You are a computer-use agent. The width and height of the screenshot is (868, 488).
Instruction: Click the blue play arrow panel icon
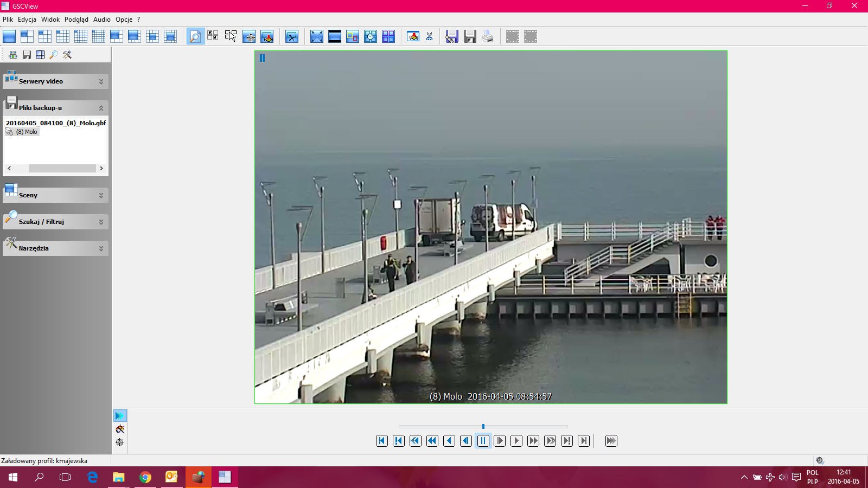coord(120,416)
